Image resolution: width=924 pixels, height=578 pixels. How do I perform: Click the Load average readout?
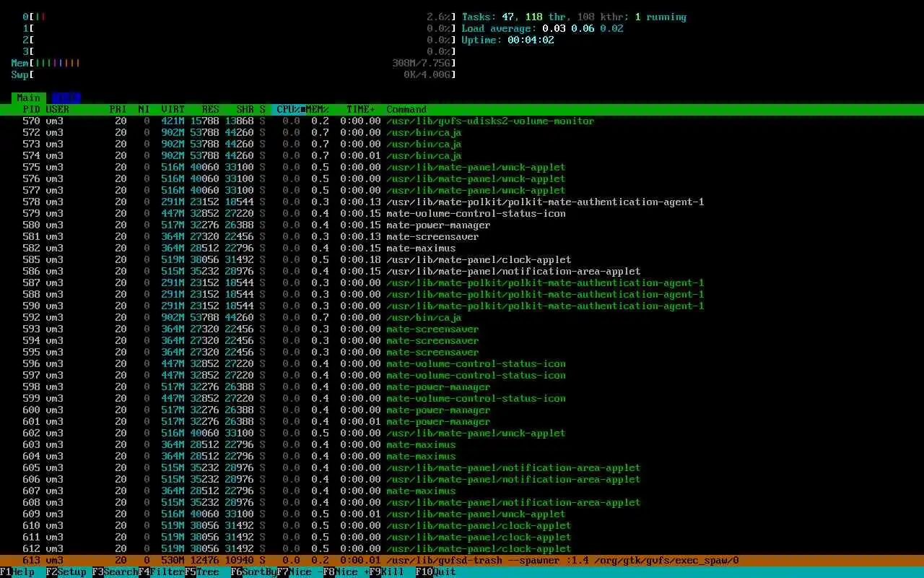click(543, 28)
